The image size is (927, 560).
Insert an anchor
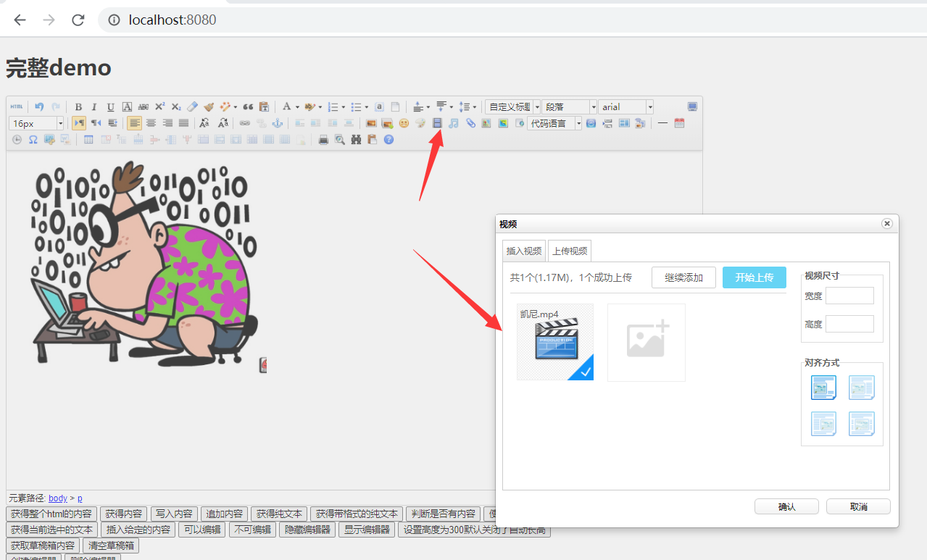coord(277,123)
